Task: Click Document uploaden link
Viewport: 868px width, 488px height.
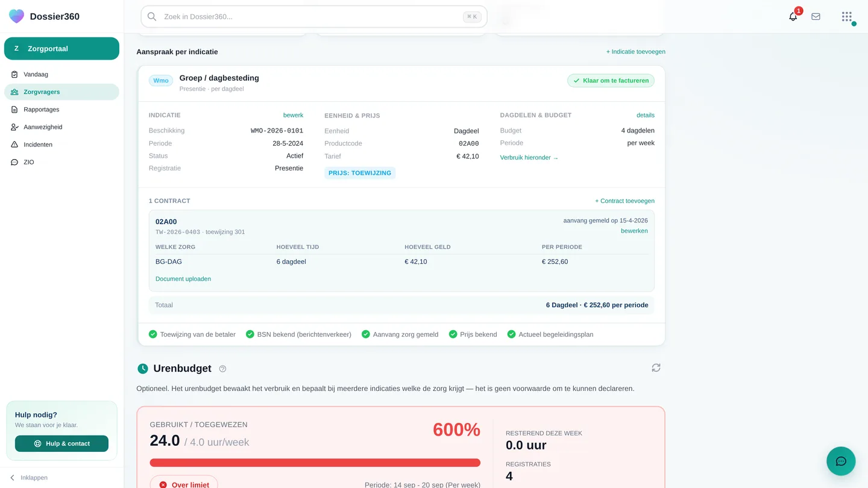Action: click(x=183, y=279)
